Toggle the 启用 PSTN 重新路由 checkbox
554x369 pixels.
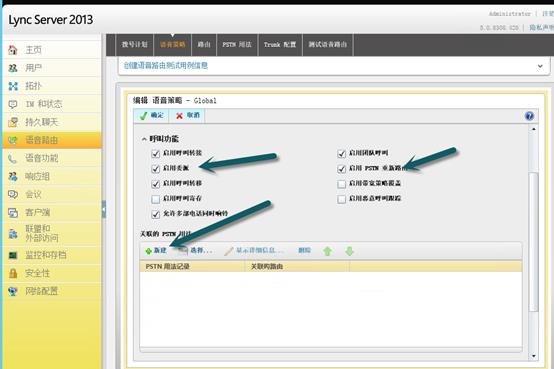click(x=341, y=169)
